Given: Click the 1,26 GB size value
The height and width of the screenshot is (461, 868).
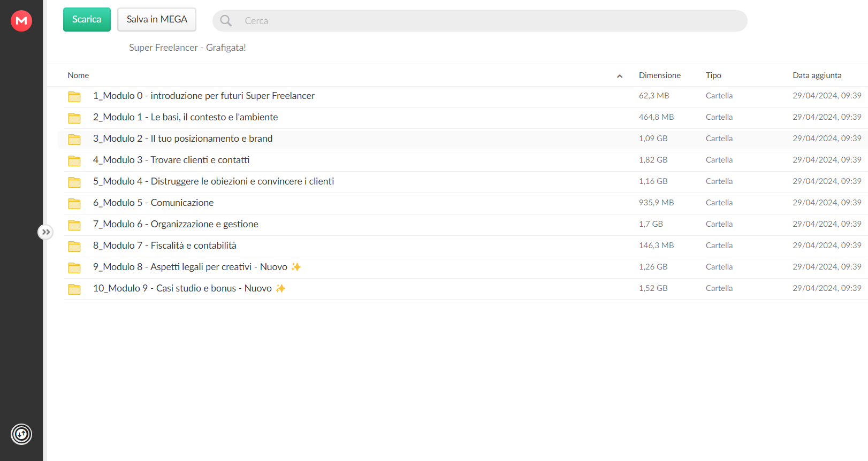Looking at the screenshot, I should click(x=653, y=267).
